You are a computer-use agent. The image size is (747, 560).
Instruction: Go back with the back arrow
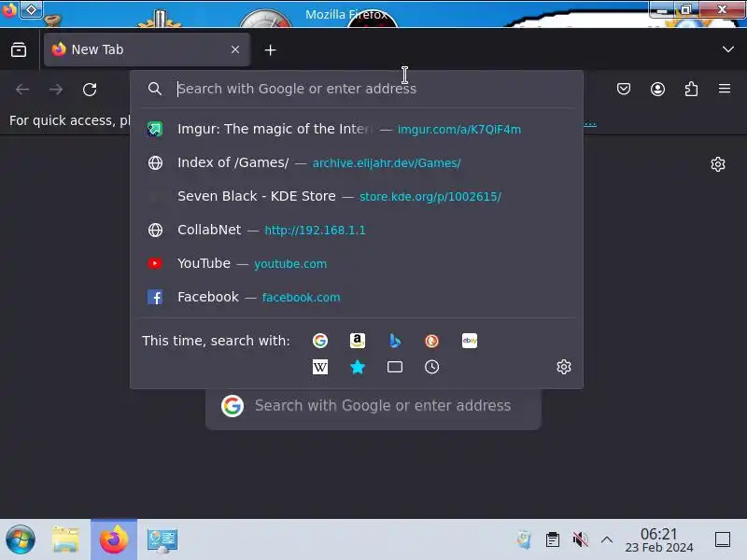pyautogui.click(x=22, y=89)
